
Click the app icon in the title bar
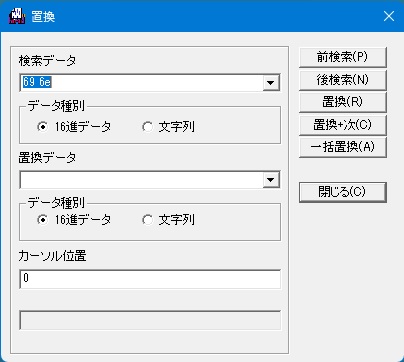[17, 16]
